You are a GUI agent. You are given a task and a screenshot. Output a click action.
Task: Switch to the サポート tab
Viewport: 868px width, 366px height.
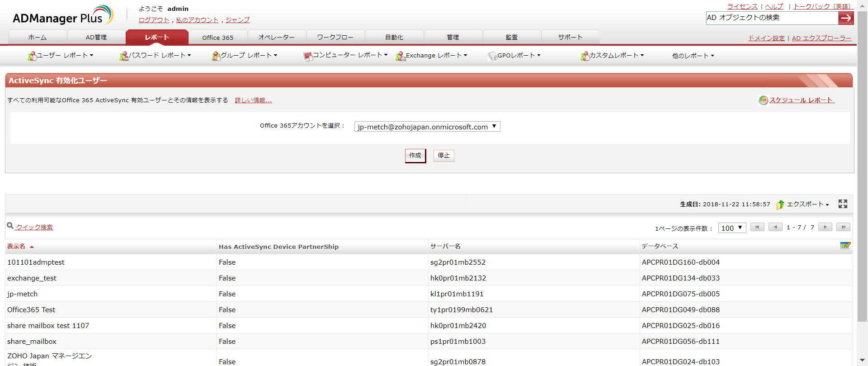(571, 37)
